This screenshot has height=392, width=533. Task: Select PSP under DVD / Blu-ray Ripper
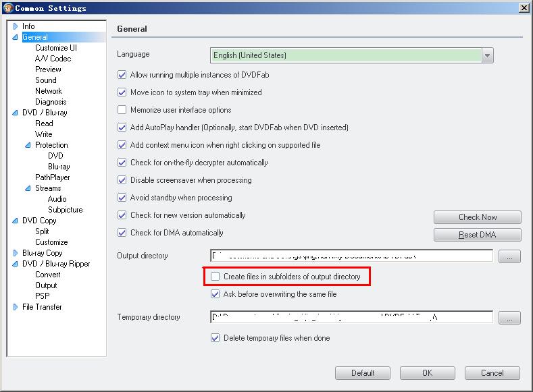43,296
